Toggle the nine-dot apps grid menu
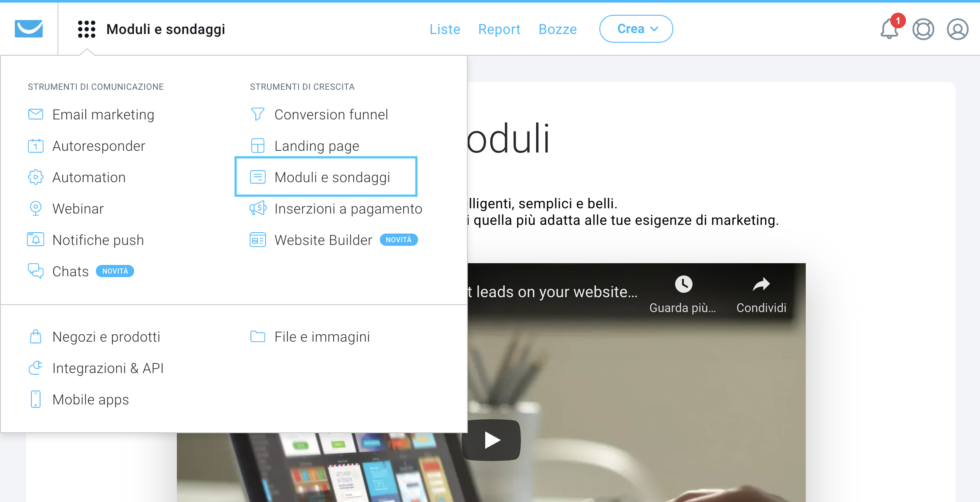 click(86, 29)
